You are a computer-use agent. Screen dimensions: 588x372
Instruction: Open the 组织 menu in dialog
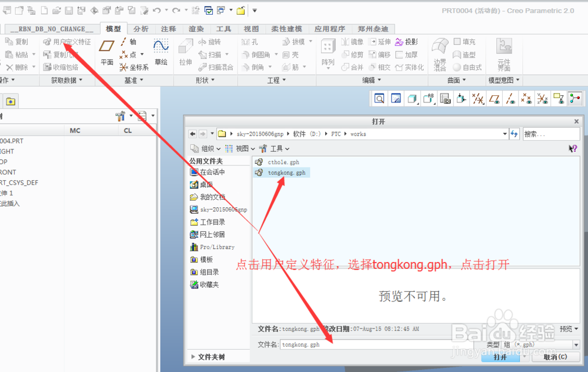coord(205,149)
